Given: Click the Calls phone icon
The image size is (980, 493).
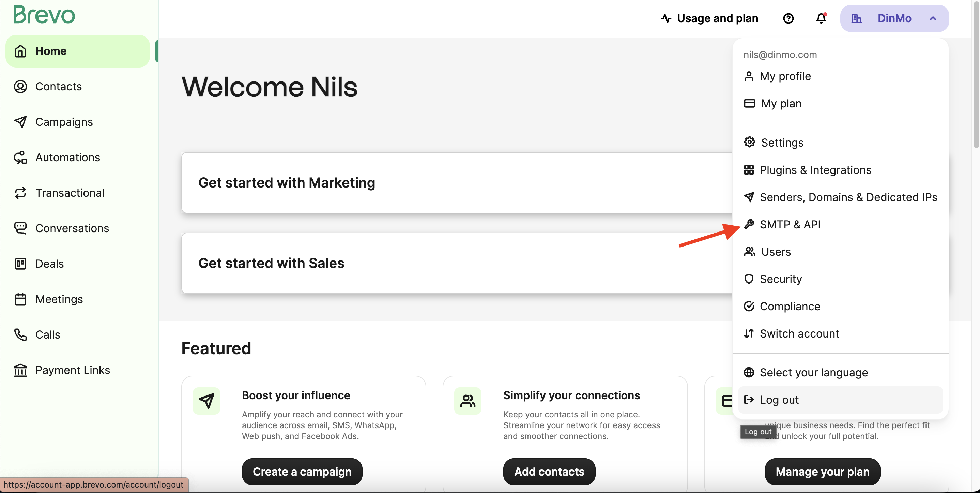Looking at the screenshot, I should click(x=20, y=334).
